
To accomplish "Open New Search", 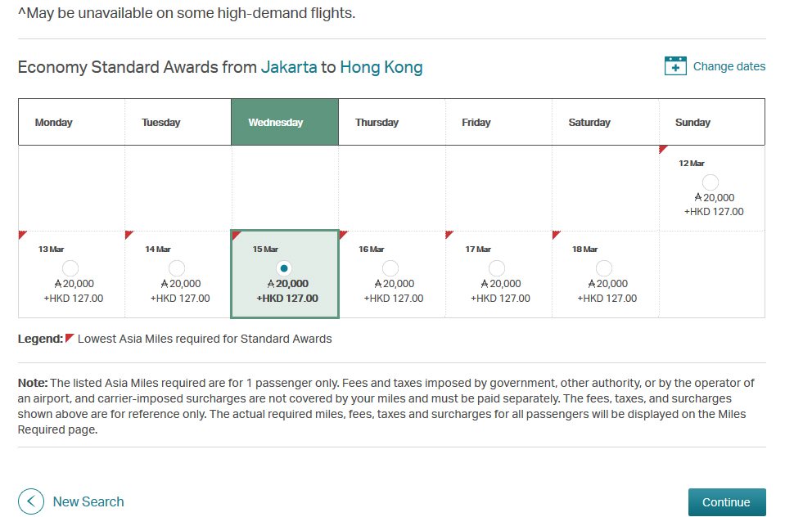I will pyautogui.click(x=88, y=501).
